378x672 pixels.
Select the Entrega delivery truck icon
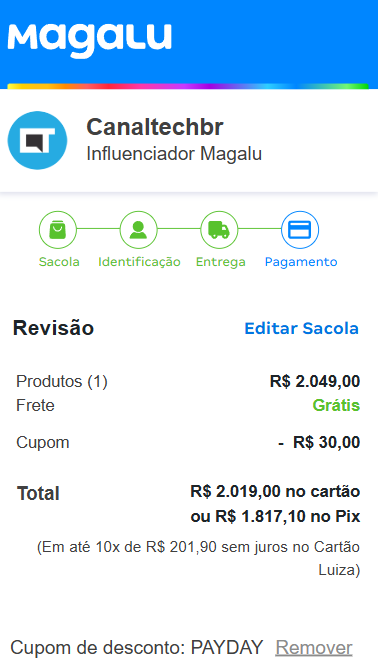219,230
